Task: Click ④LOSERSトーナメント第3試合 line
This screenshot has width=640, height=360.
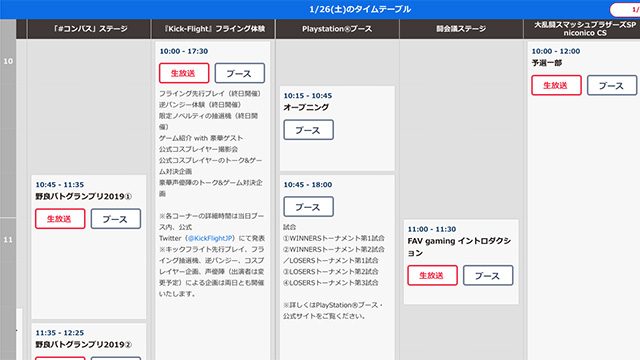Action: 331,282
